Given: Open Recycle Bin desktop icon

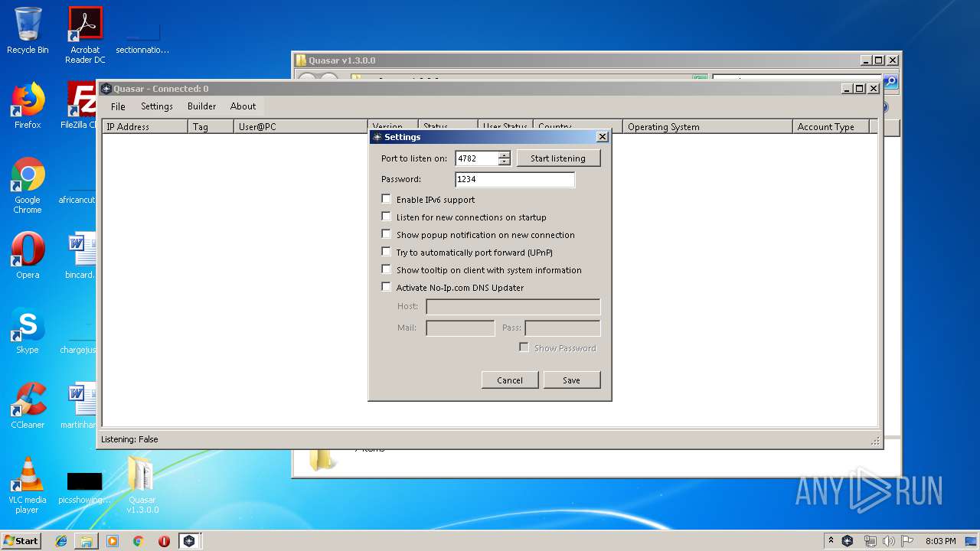Looking at the screenshot, I should pos(28,31).
